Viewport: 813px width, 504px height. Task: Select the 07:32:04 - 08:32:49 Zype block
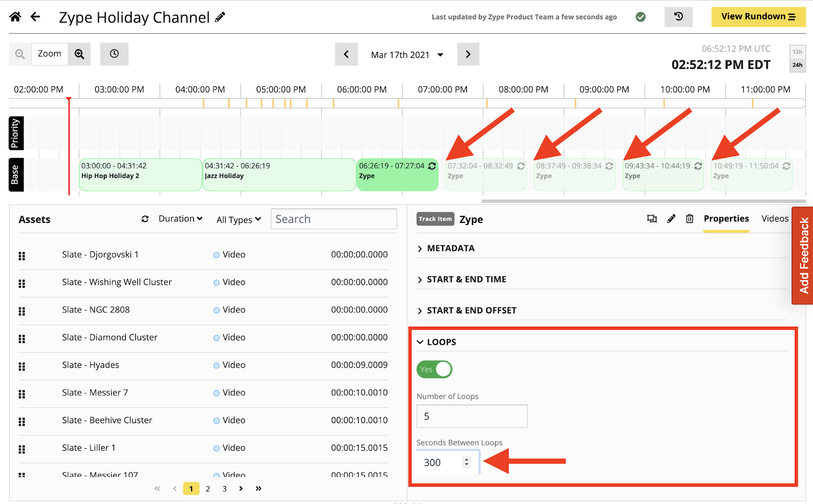tap(486, 175)
